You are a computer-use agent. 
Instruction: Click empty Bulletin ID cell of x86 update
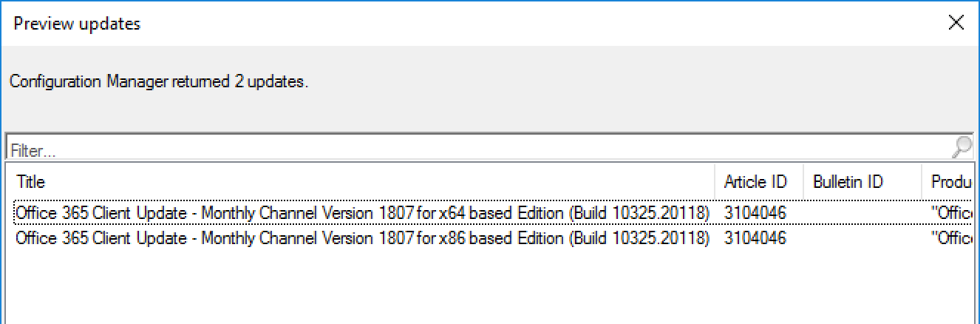click(861, 238)
